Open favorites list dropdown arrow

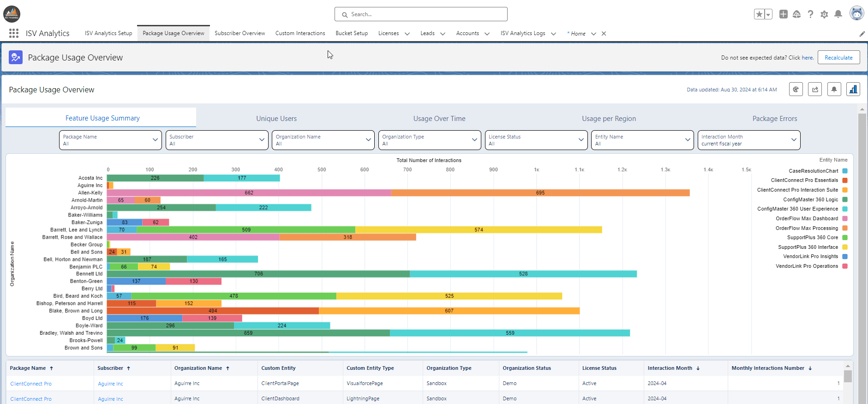(768, 14)
